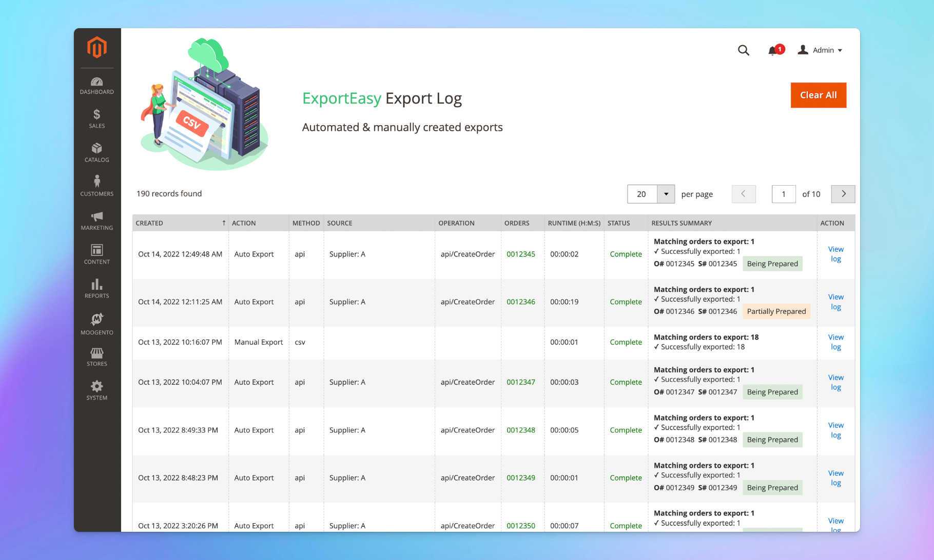Click the Manual Export action cell
Viewport: 934px width, 560px height.
tap(259, 342)
